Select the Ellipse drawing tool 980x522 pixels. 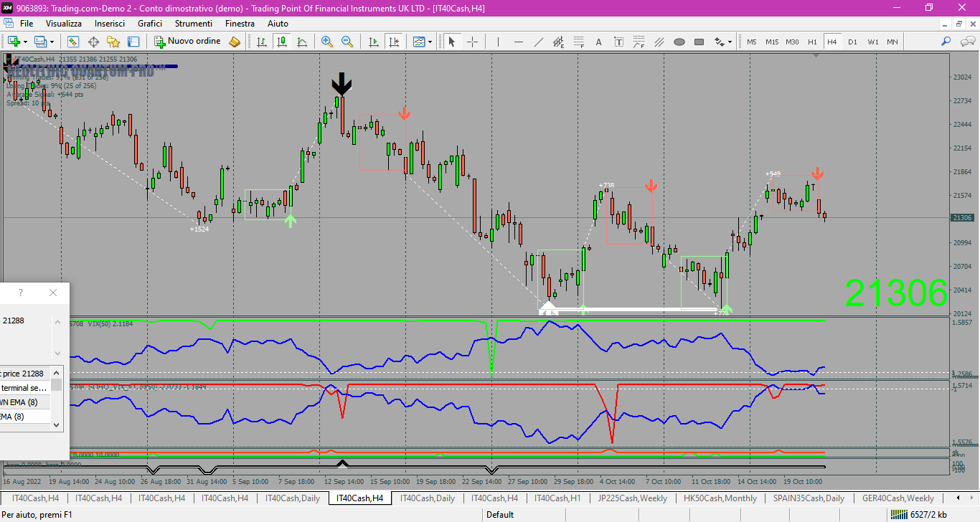click(x=679, y=42)
